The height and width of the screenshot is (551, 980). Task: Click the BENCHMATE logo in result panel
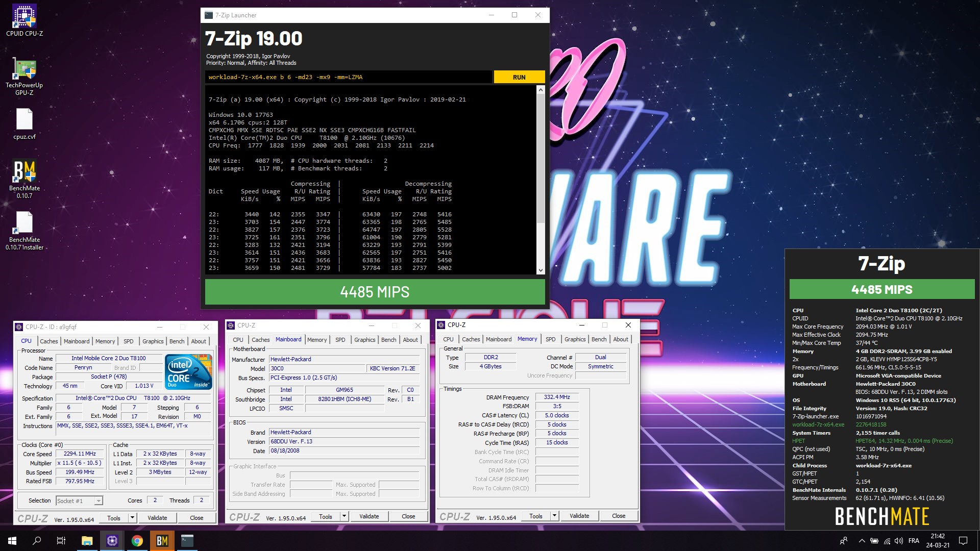tap(882, 516)
